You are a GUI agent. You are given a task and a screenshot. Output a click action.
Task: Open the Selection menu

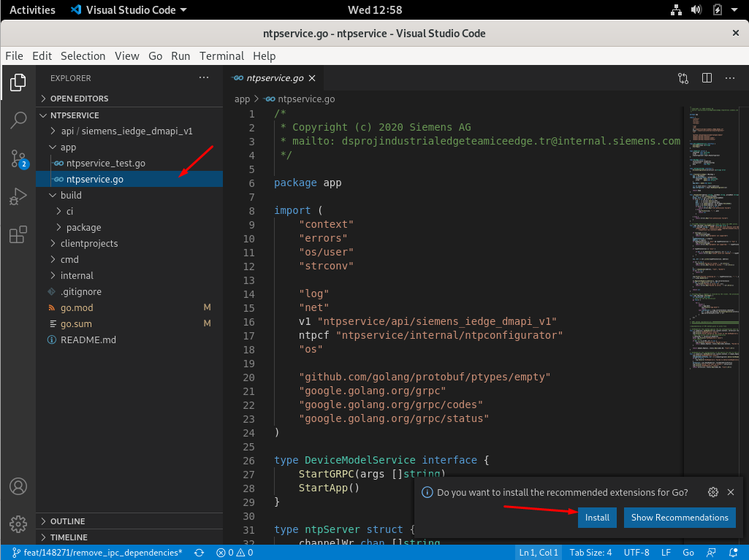83,56
